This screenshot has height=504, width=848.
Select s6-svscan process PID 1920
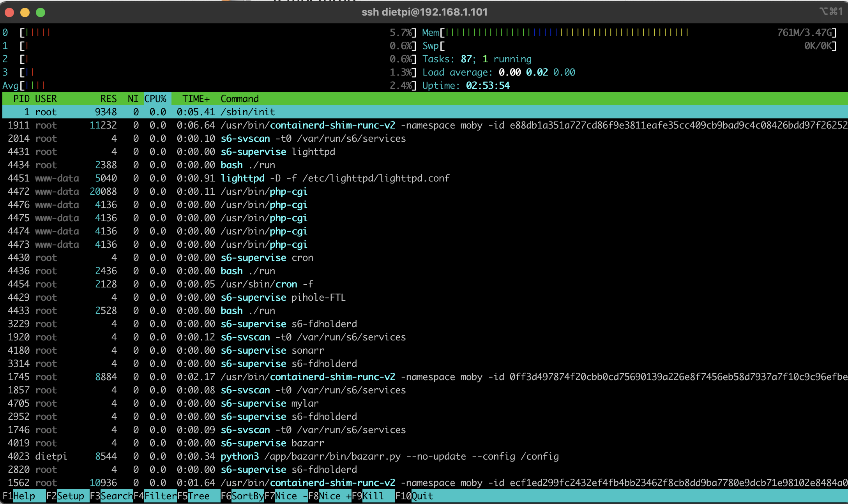click(x=425, y=337)
